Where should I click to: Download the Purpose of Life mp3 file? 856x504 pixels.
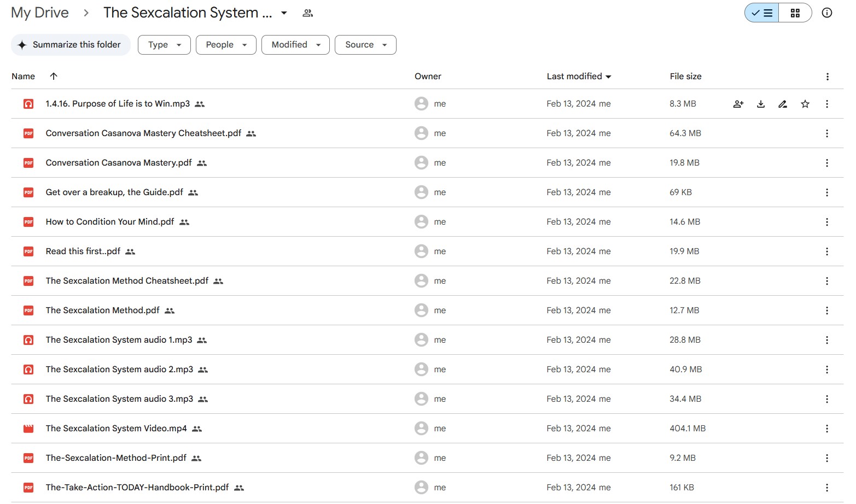pos(760,104)
